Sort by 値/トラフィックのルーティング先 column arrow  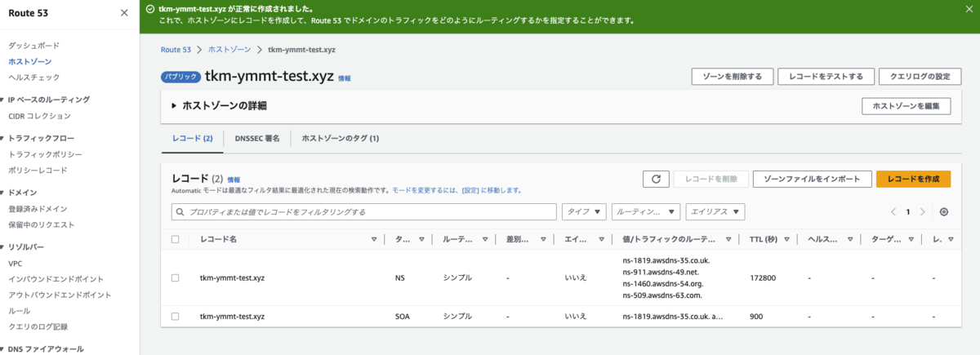pyautogui.click(x=728, y=239)
